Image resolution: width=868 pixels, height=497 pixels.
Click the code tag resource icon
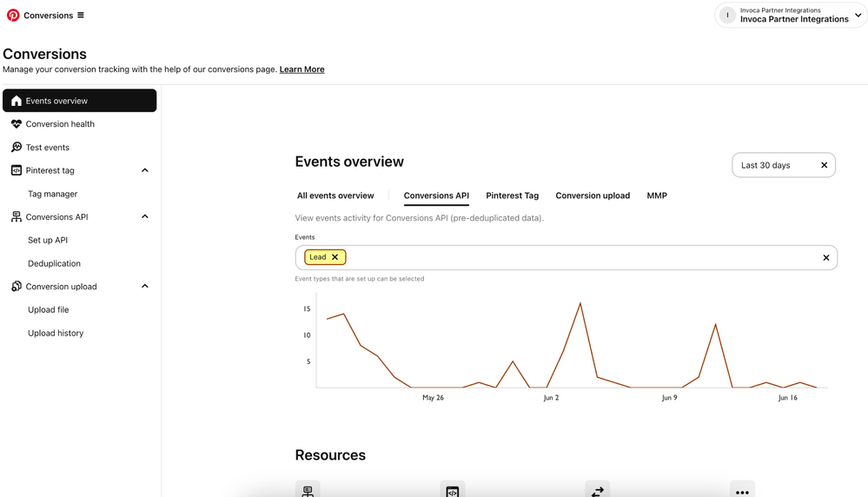453,490
